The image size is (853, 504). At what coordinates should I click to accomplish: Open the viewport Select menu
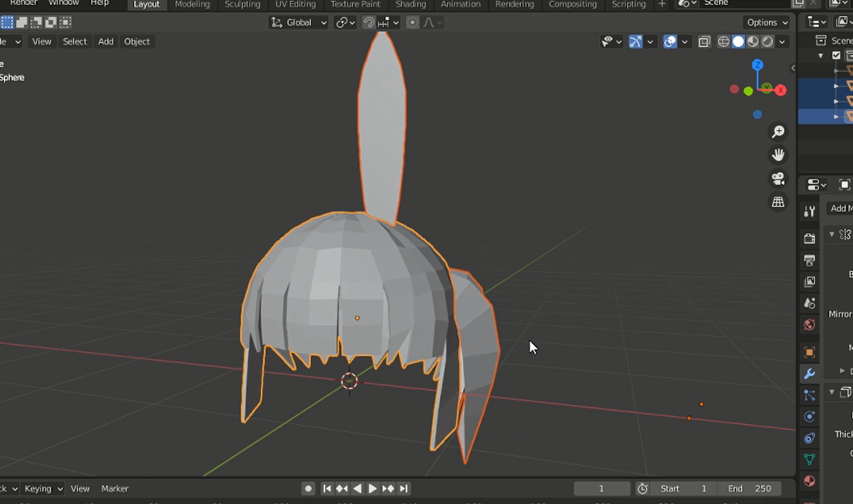(x=74, y=42)
